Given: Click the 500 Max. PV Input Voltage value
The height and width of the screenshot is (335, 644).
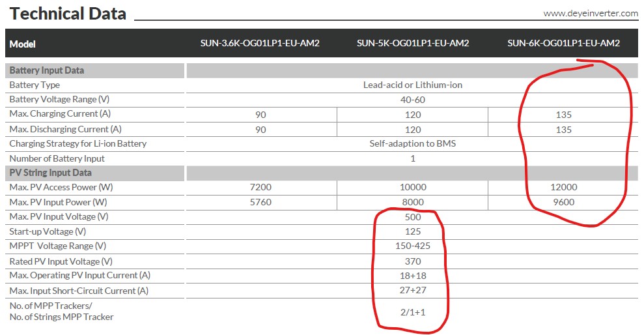Looking at the screenshot, I should tap(413, 216).
